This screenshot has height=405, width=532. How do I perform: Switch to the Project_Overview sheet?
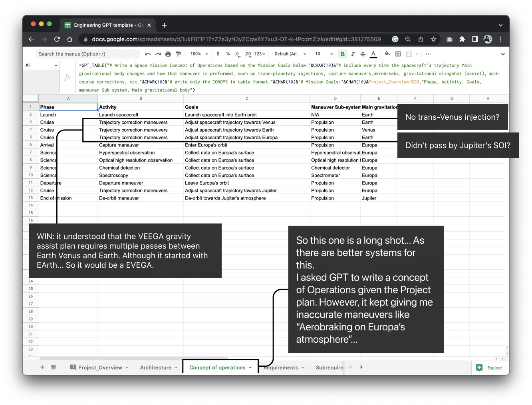(x=99, y=367)
